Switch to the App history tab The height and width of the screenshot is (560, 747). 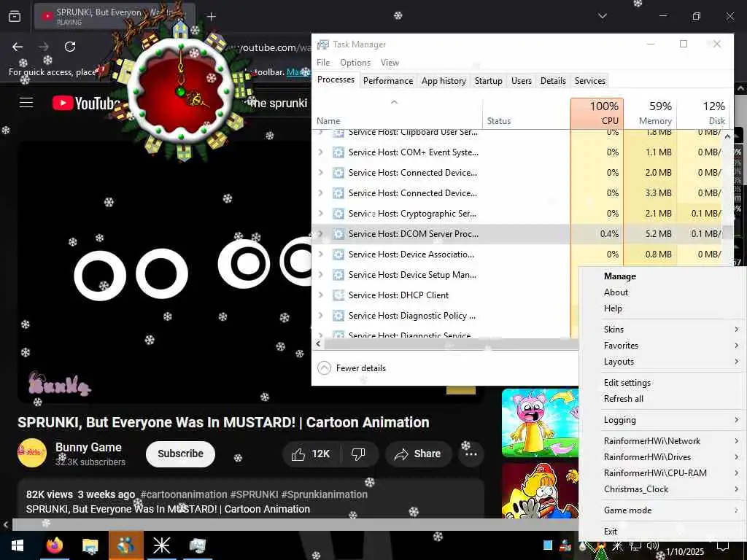pyautogui.click(x=444, y=81)
